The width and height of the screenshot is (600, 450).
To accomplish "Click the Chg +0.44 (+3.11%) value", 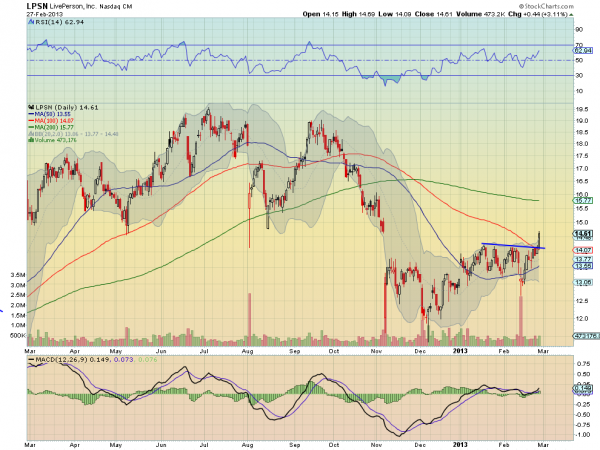I will (538, 14).
